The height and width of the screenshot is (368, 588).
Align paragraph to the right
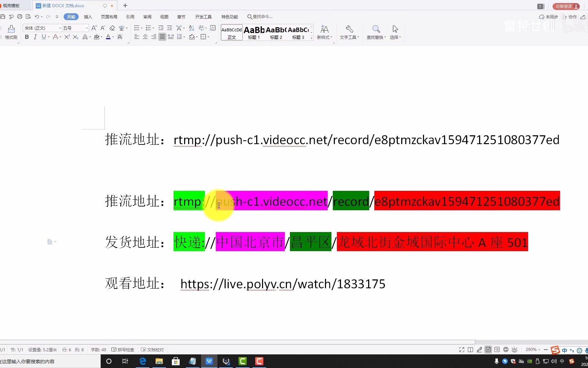point(154,37)
